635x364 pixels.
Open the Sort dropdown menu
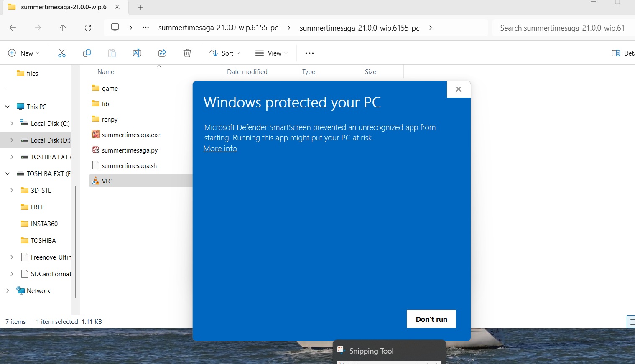[x=225, y=53]
